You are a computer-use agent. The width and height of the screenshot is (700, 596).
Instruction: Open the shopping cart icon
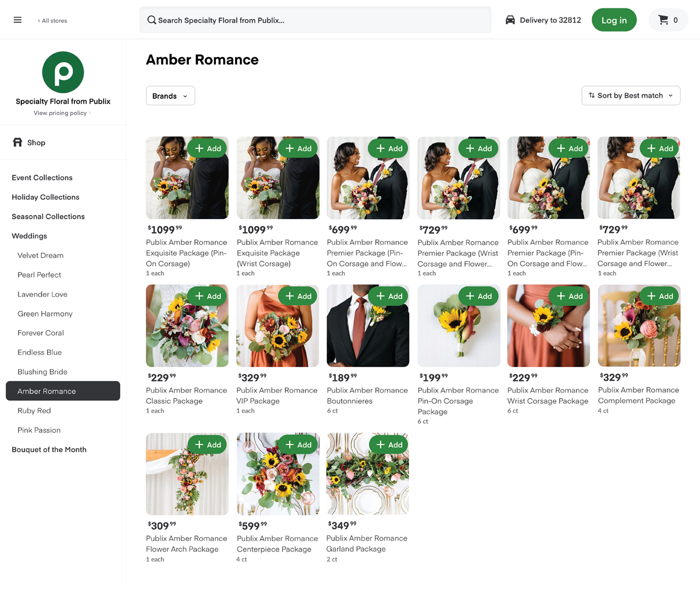pos(663,20)
